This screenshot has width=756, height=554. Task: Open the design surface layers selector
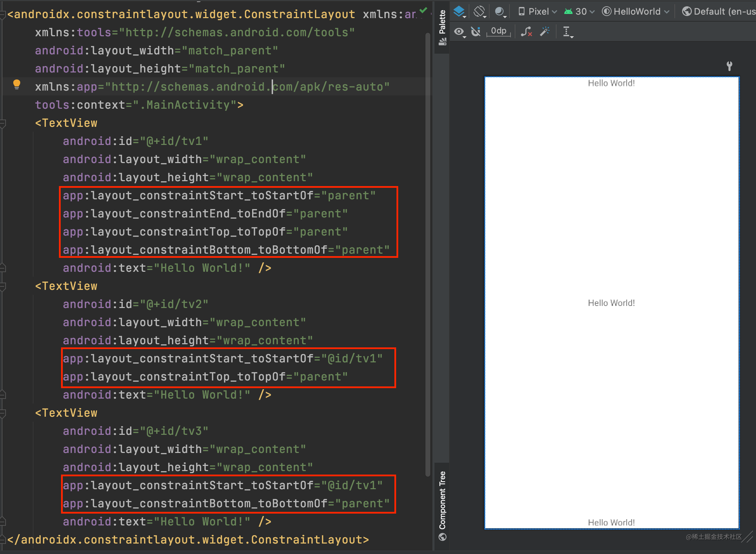coord(459,12)
